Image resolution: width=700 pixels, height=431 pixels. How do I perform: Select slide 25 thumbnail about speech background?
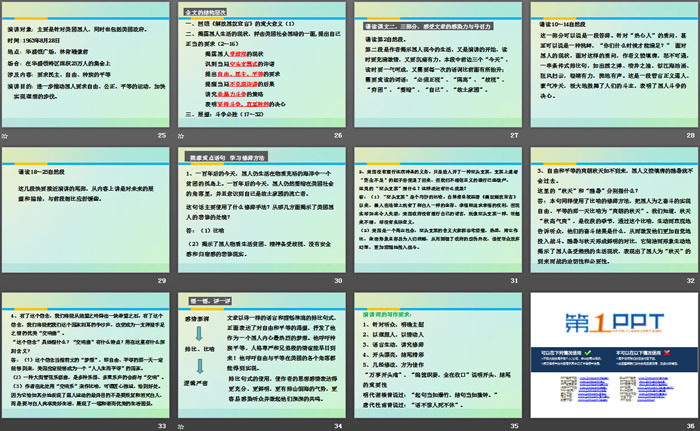(x=86, y=65)
